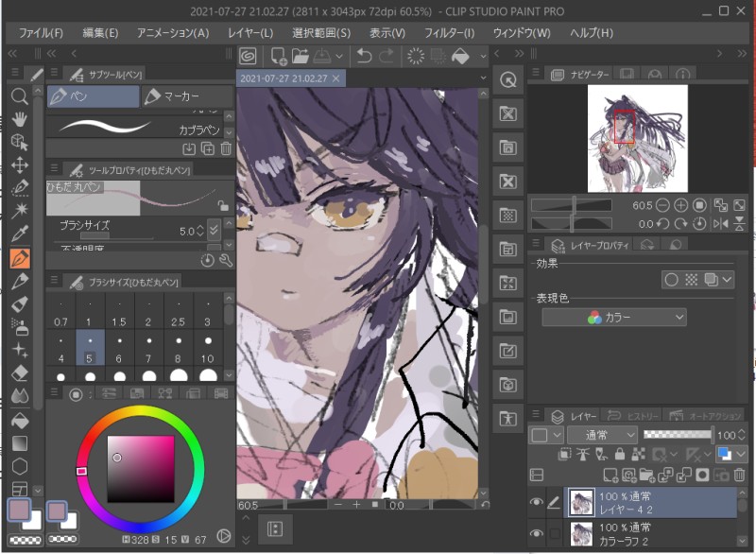Open レイヤー(L) menu
756x554 pixels.
[250, 33]
